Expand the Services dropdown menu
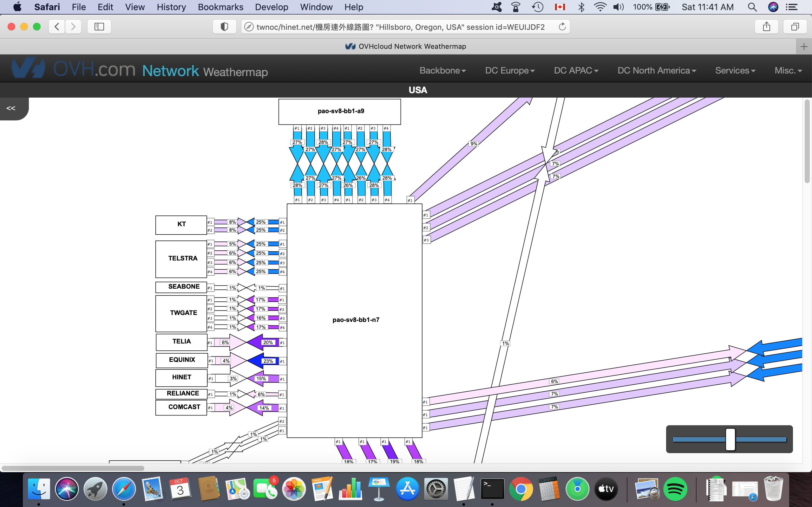The height and width of the screenshot is (507, 812). point(735,70)
